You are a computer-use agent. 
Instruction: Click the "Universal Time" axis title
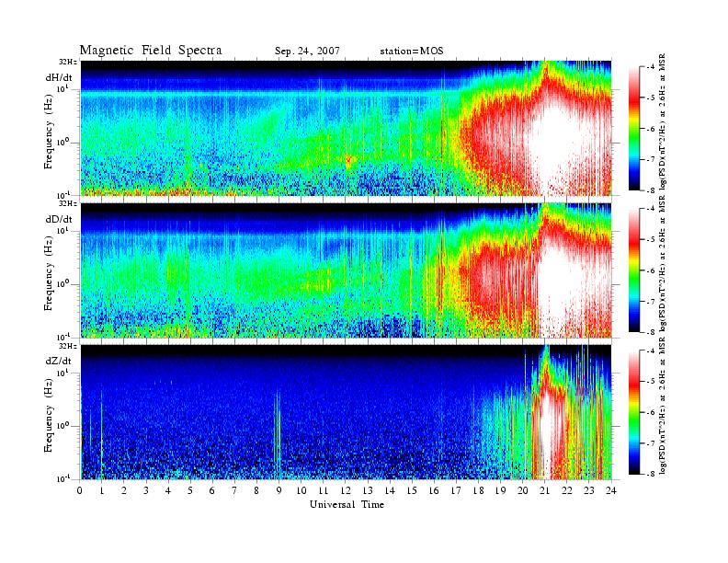tap(347, 504)
